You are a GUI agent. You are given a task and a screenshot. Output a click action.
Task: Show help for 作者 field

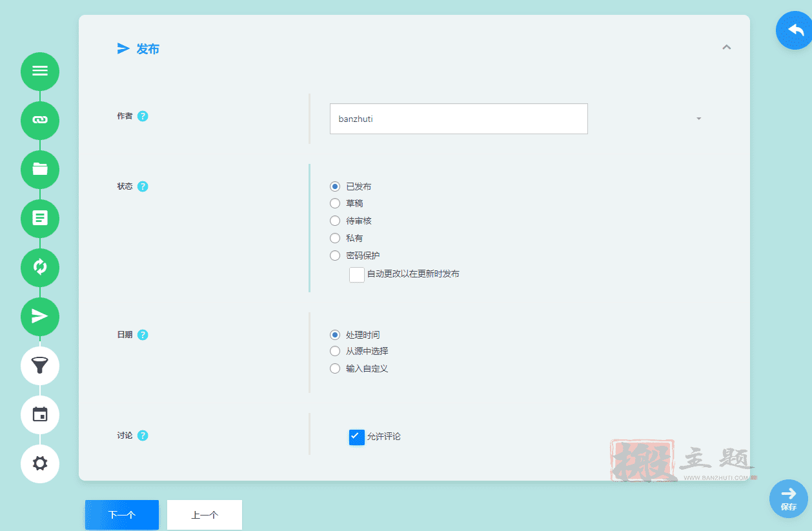(x=143, y=116)
